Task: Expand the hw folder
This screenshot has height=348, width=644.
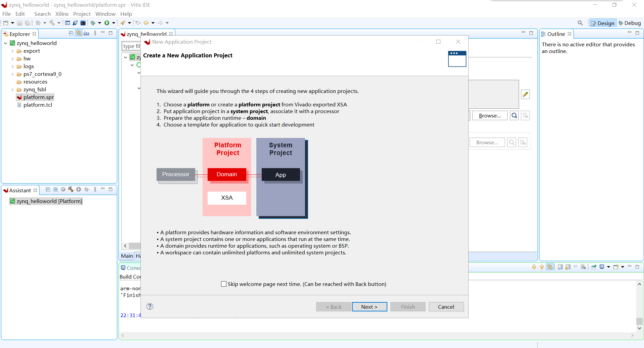Action: [13, 59]
